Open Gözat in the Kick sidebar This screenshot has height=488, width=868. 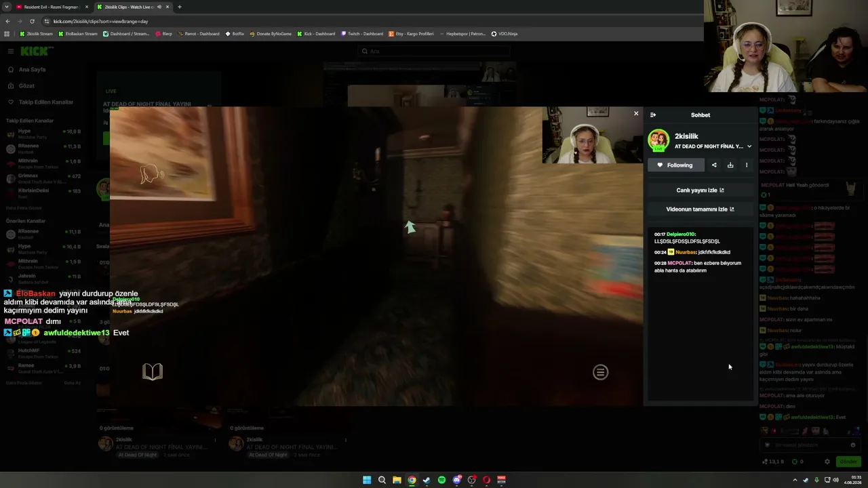point(21,86)
